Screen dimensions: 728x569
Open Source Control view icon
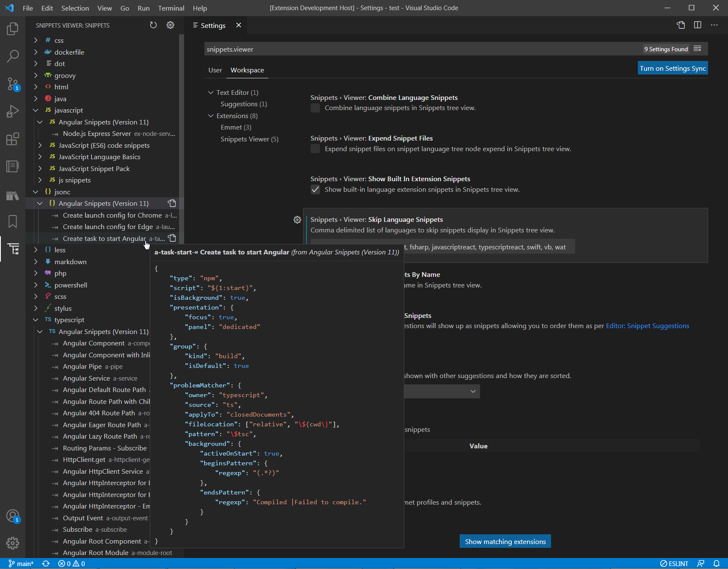13,84
